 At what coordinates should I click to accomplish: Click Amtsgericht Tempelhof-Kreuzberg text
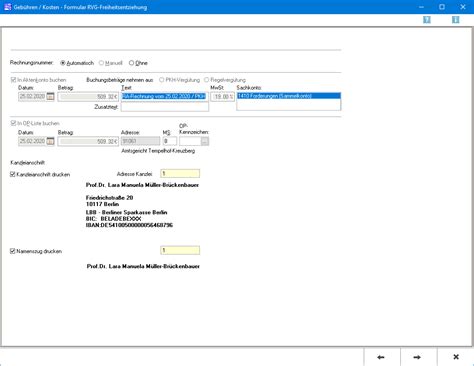tap(158, 151)
